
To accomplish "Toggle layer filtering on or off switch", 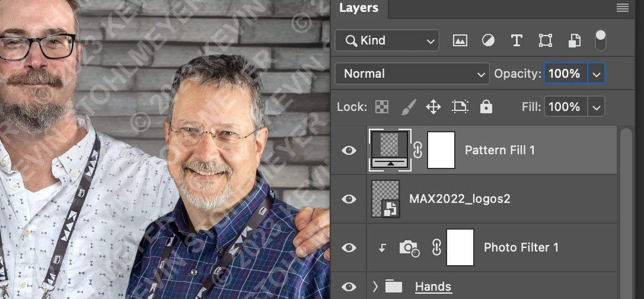I will pyautogui.click(x=601, y=41).
